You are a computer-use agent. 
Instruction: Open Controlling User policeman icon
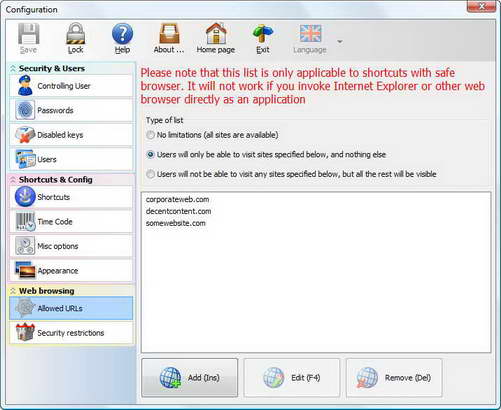(25, 86)
